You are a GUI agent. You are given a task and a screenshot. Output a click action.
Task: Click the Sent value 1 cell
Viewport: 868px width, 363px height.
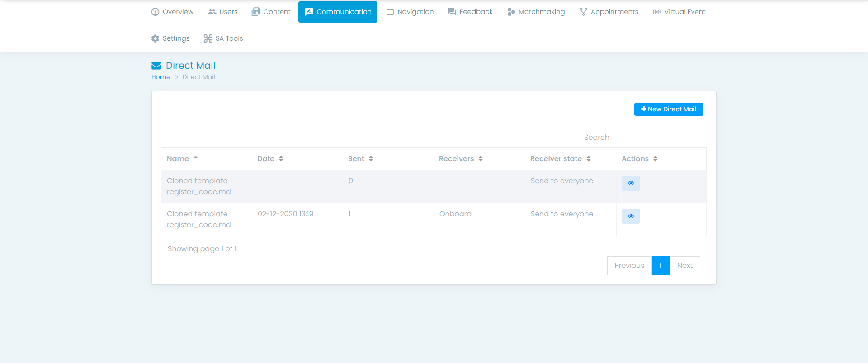click(x=388, y=220)
